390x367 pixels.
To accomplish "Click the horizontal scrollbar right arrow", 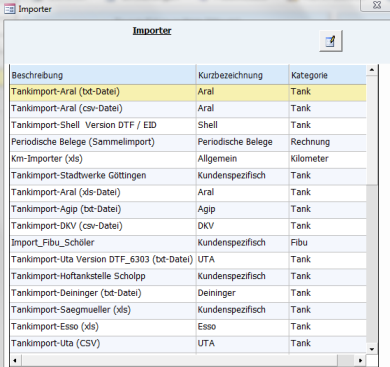I will (x=360, y=360).
